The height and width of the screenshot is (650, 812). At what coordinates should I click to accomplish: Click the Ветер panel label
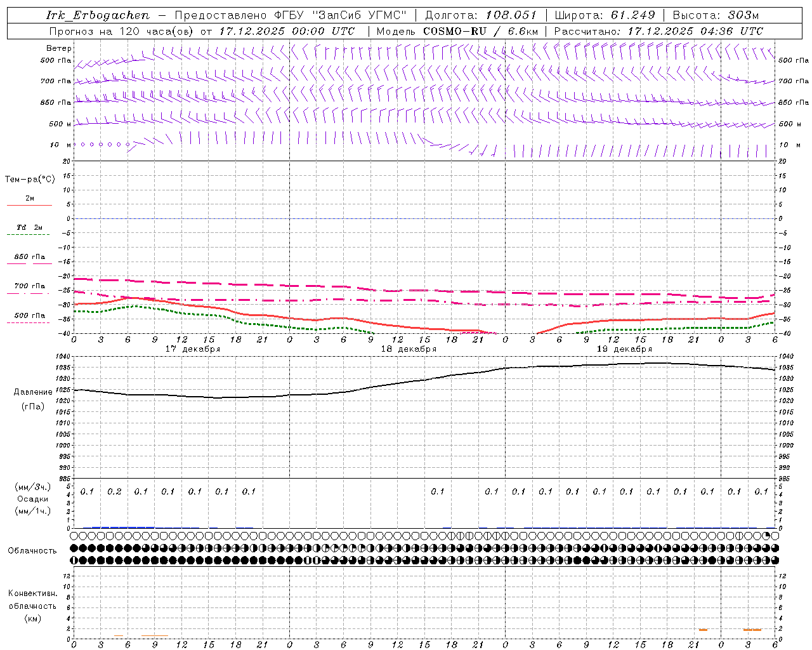[x=58, y=48]
